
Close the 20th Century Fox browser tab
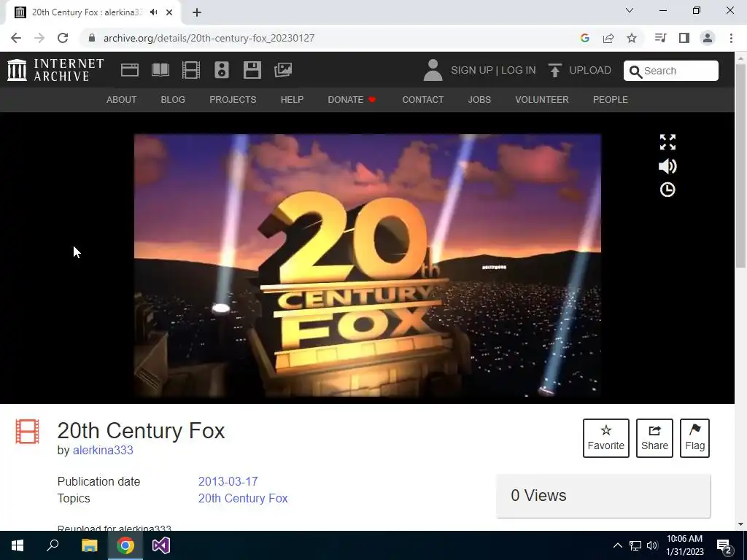pyautogui.click(x=169, y=12)
